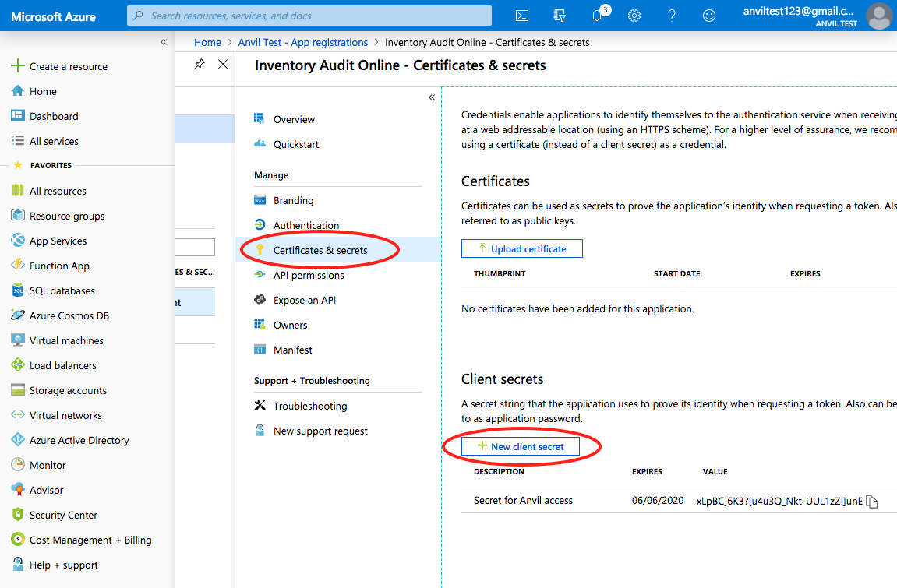Open the portal settings gear
Screen dimensions: 897x588
(634, 15)
